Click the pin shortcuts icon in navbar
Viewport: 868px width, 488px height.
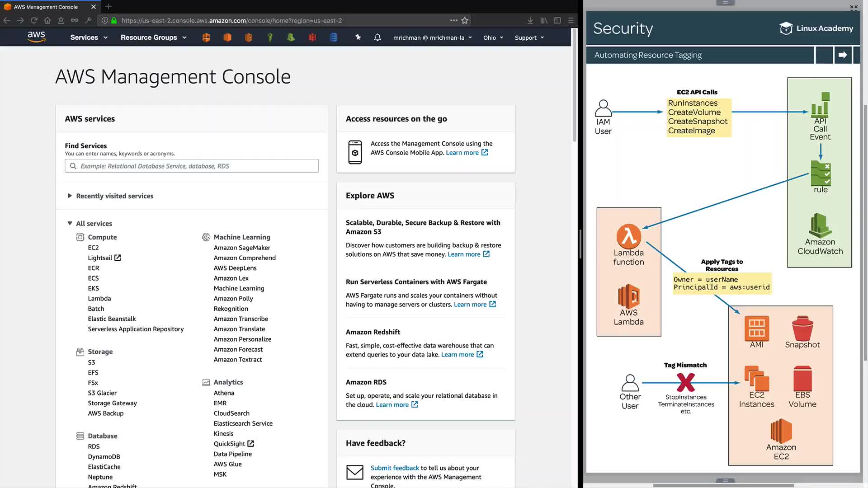tap(358, 38)
